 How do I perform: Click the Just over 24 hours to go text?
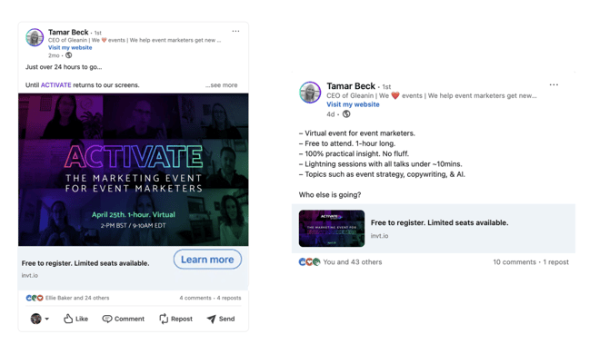pyautogui.click(x=64, y=67)
